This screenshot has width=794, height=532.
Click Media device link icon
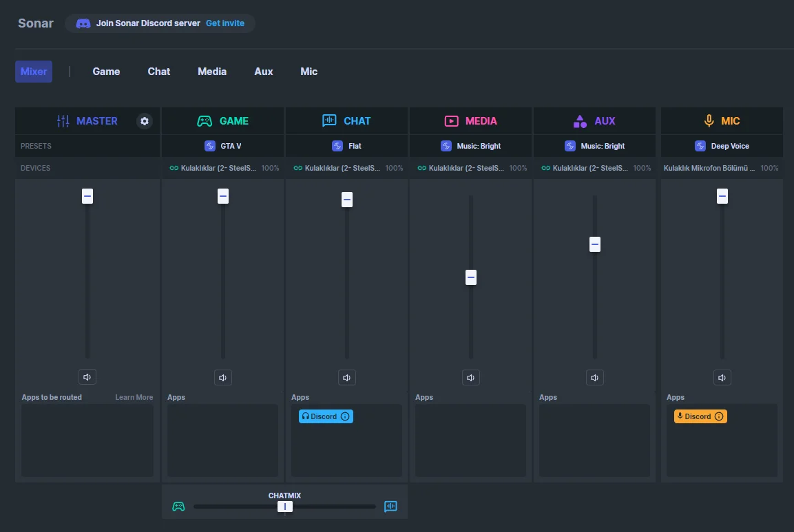click(x=421, y=168)
